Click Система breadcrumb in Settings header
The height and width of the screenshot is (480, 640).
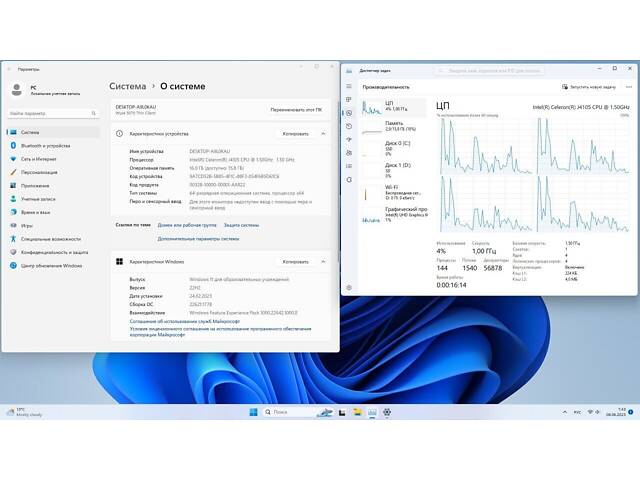(x=127, y=86)
